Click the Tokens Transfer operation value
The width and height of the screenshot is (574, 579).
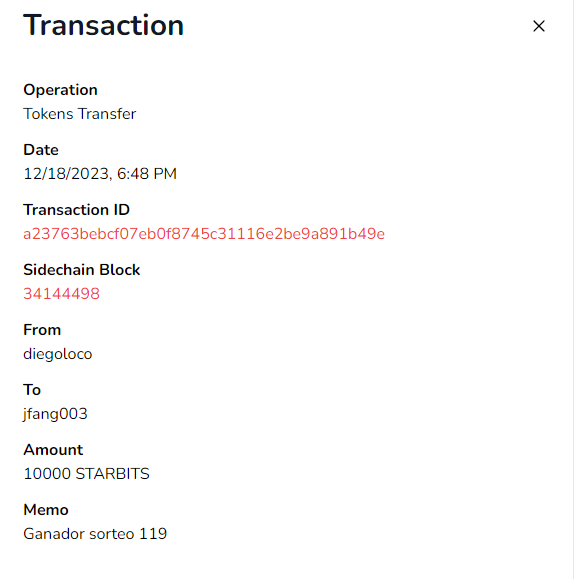pyautogui.click(x=79, y=114)
